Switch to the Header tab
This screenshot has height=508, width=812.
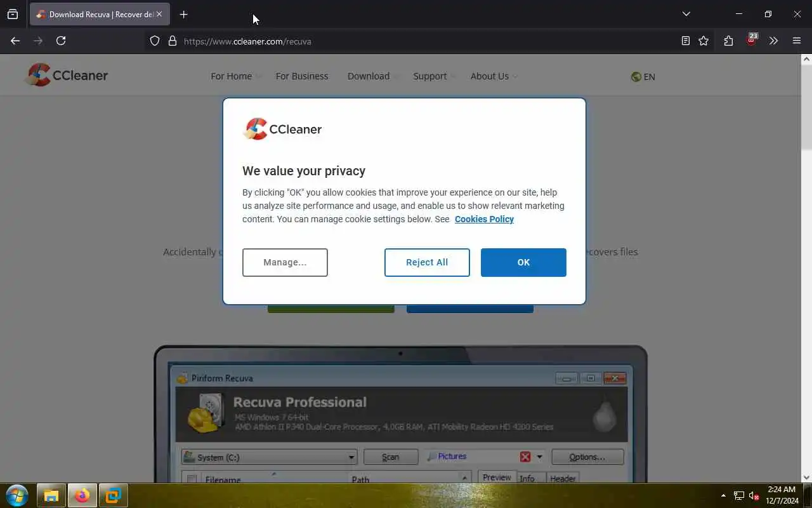(x=563, y=479)
